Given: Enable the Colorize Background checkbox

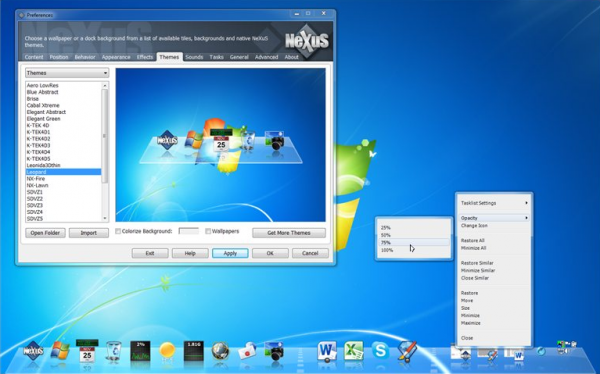Looking at the screenshot, I should pyautogui.click(x=118, y=231).
